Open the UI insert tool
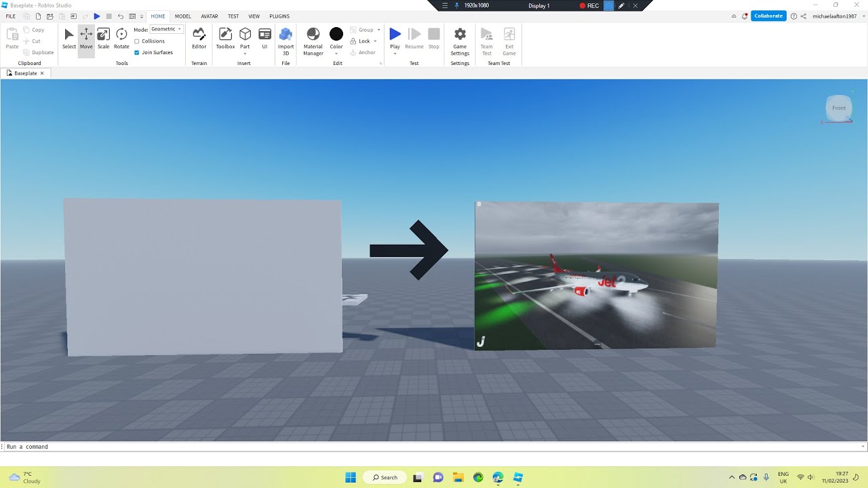The width and height of the screenshot is (868, 488). click(265, 39)
